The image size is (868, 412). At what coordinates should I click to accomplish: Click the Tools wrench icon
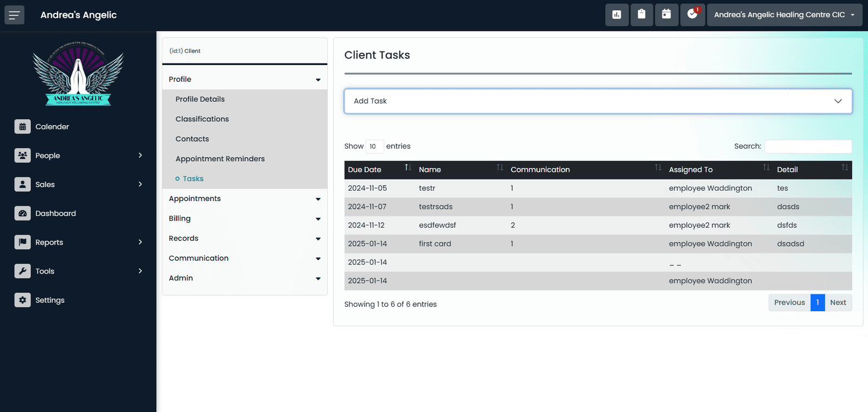(x=23, y=271)
